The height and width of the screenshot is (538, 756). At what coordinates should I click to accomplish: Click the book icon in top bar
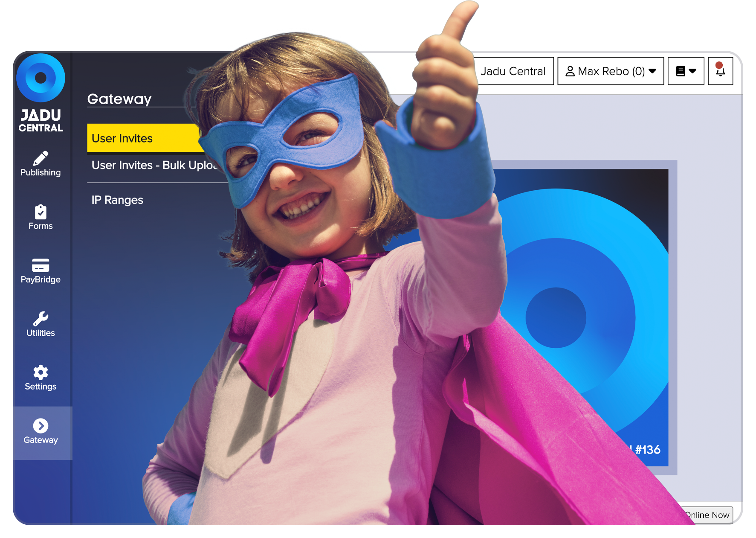(x=681, y=71)
